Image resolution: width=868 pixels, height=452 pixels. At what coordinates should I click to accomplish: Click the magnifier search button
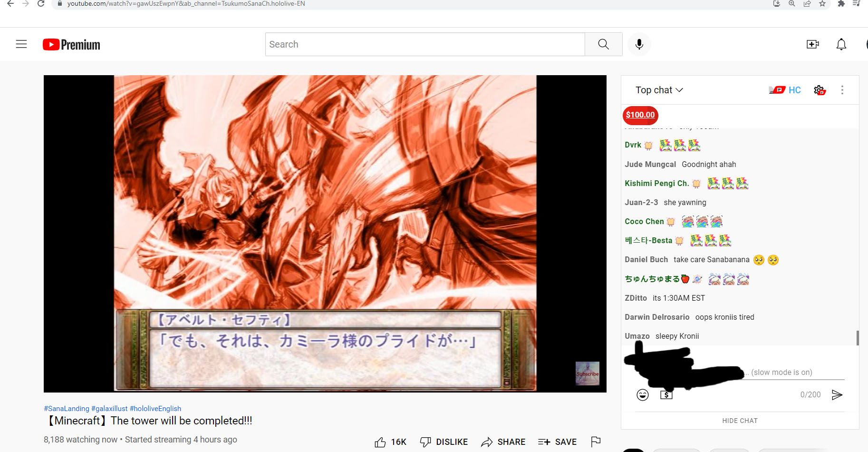tap(603, 44)
